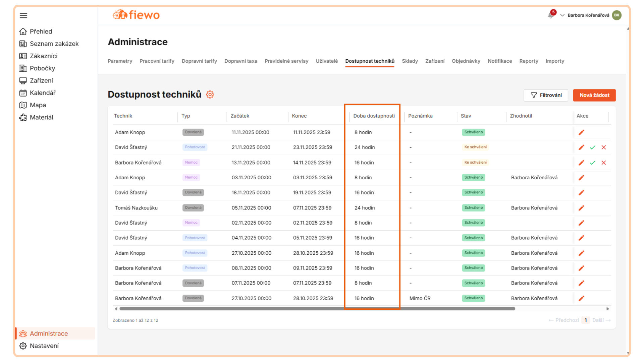Go to Nastavení in the sidebar
The height and width of the screenshot is (362, 644).
click(x=44, y=346)
